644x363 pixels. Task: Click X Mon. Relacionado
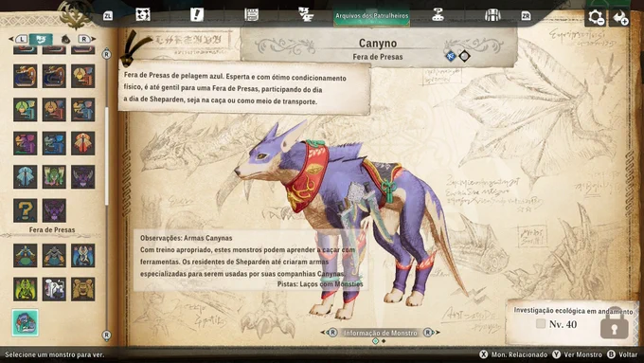tap(513, 354)
